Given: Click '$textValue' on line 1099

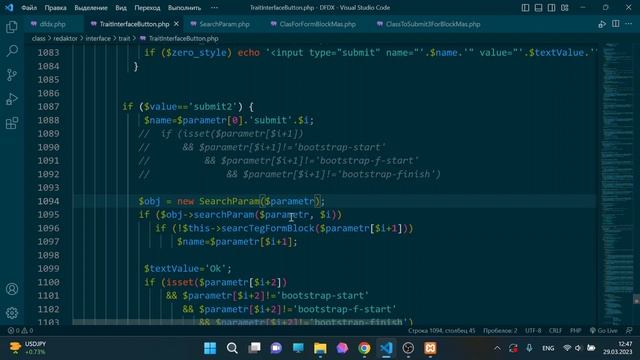Looking at the screenshot, I should 171,269.
